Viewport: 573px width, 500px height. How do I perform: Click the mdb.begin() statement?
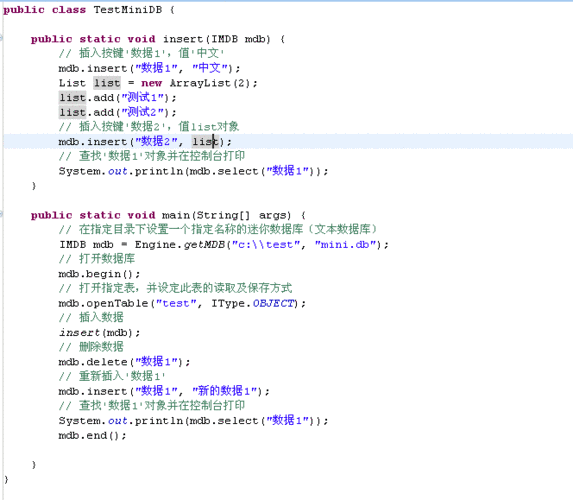[x=99, y=274]
